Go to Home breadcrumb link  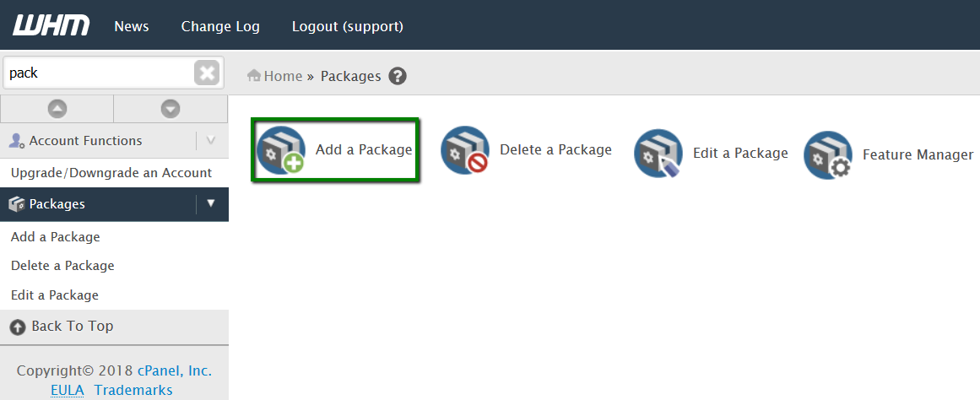pyautogui.click(x=282, y=76)
